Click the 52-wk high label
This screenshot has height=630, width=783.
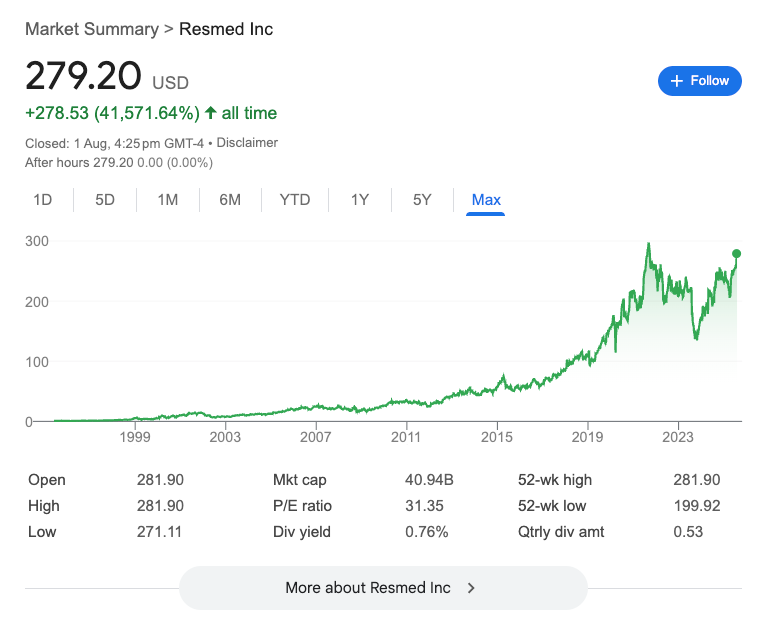click(555, 480)
